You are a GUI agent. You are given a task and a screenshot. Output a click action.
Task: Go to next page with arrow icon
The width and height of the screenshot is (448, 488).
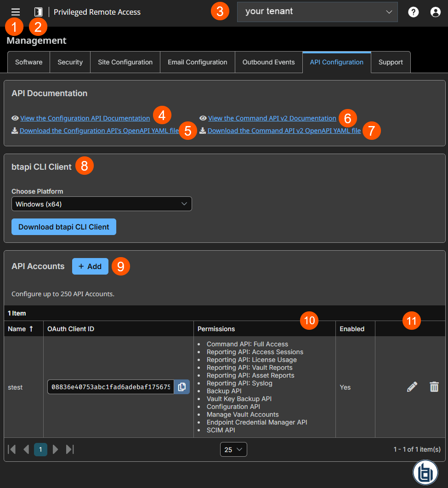55,449
